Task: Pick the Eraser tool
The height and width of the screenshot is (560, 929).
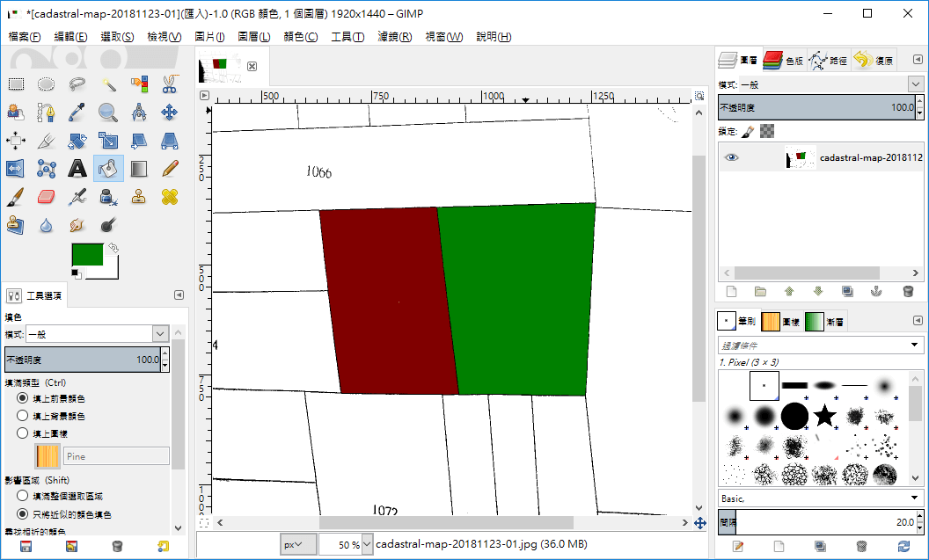Action: [47, 196]
